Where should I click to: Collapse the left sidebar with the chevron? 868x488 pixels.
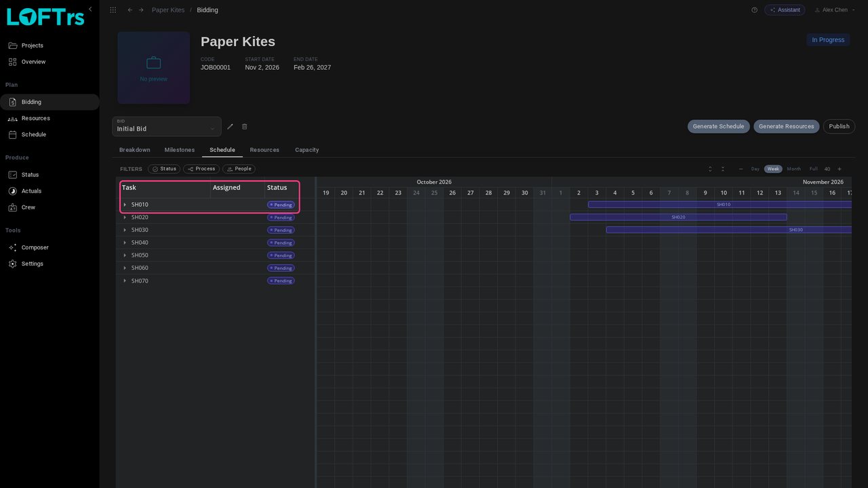(x=90, y=9)
